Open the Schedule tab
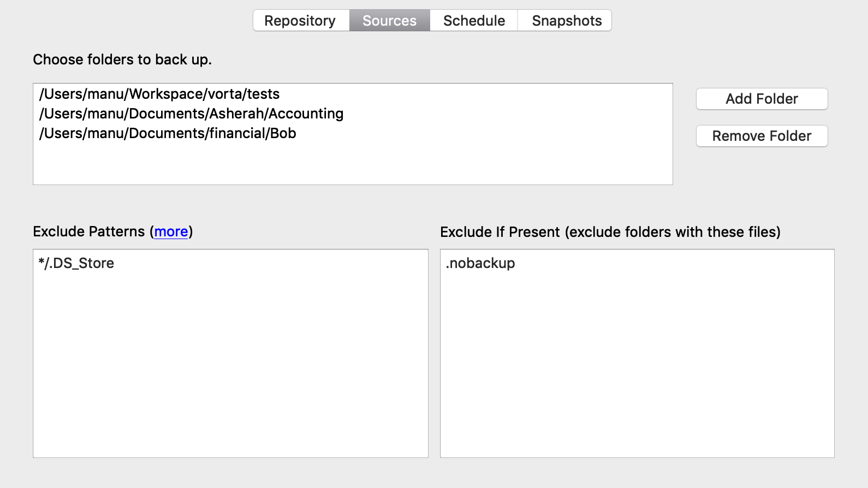 (474, 21)
